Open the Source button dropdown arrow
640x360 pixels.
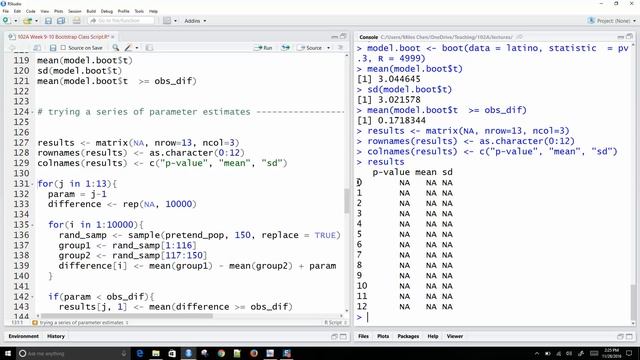(329, 48)
